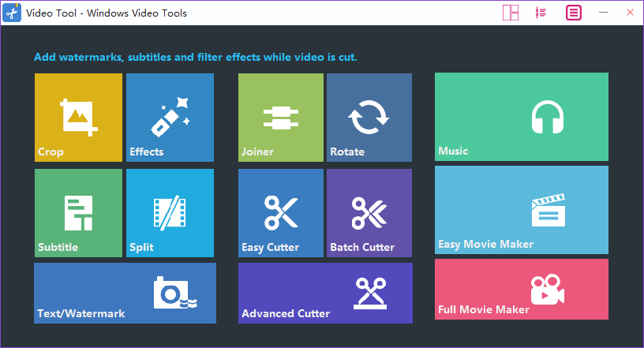The image size is (644, 348).
Task: Select the Rotate video tile
Action: pos(369,117)
